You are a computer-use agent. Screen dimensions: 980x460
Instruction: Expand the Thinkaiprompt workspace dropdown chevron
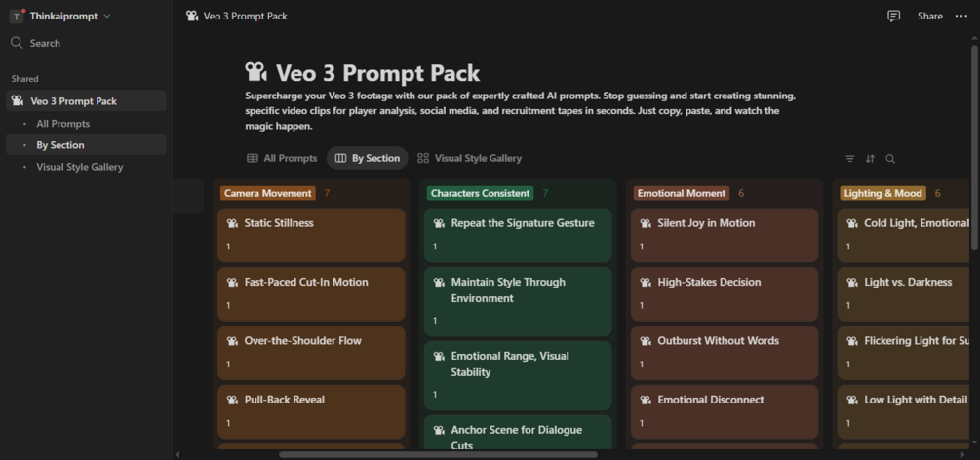pos(107,17)
